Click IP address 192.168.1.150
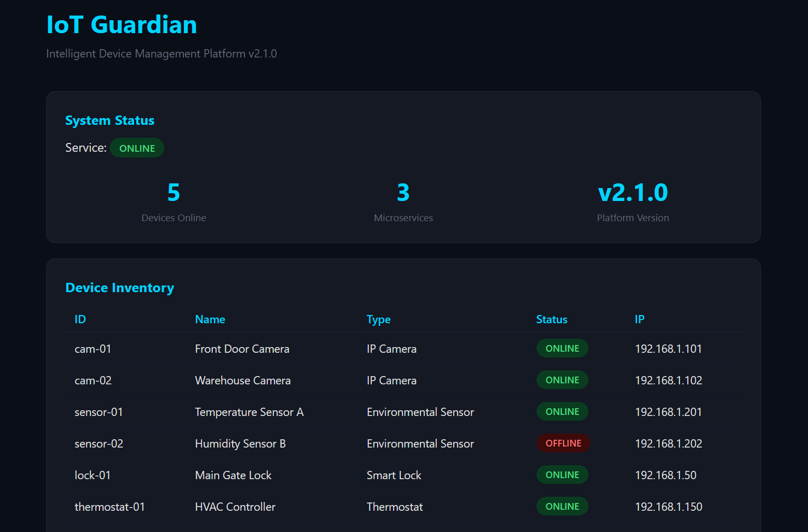This screenshot has width=808, height=532. (x=668, y=507)
